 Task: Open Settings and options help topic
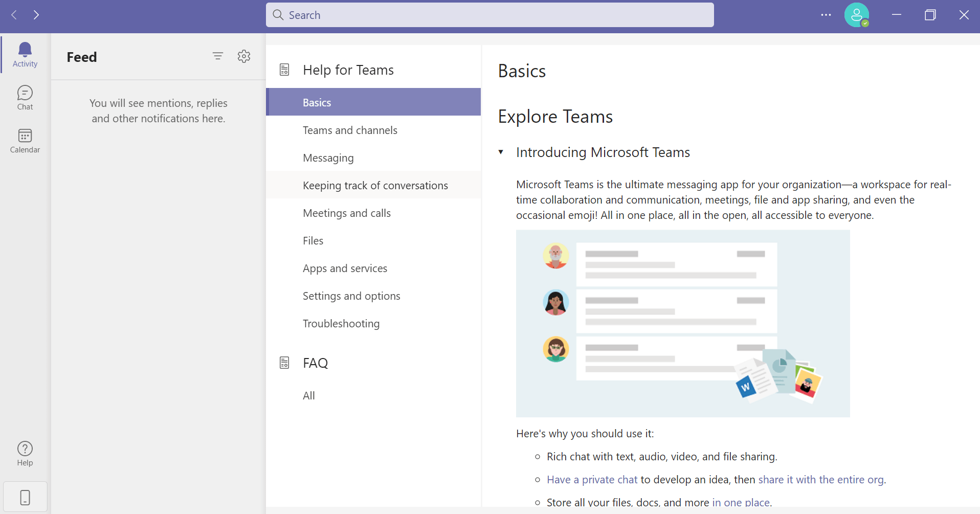click(x=373, y=296)
